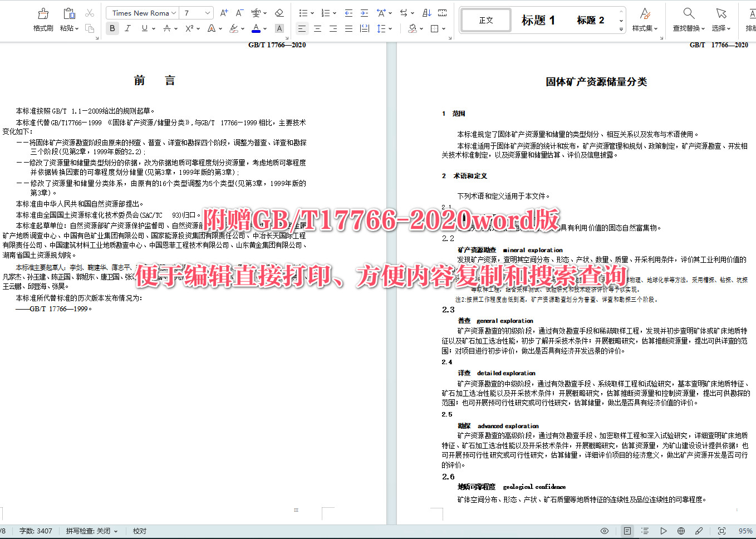Click the character shading (A) icon
This screenshot has width=756, height=539.
coord(279,28)
